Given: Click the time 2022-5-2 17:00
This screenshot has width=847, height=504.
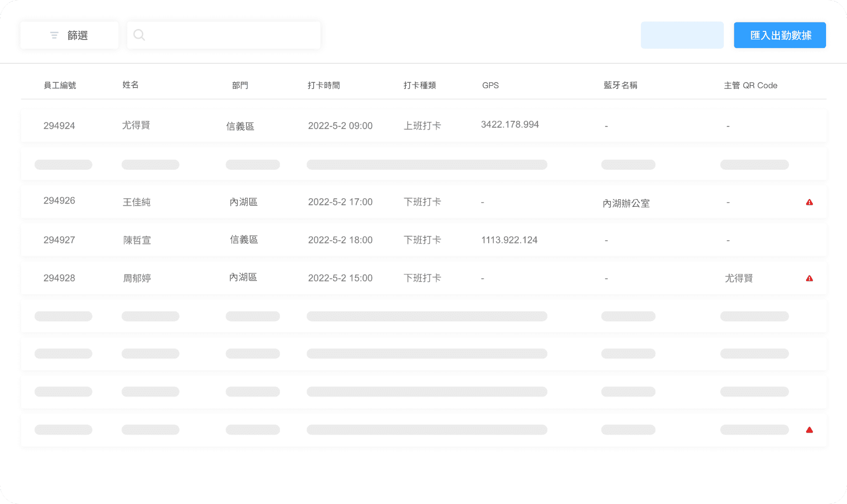Looking at the screenshot, I should [x=340, y=202].
